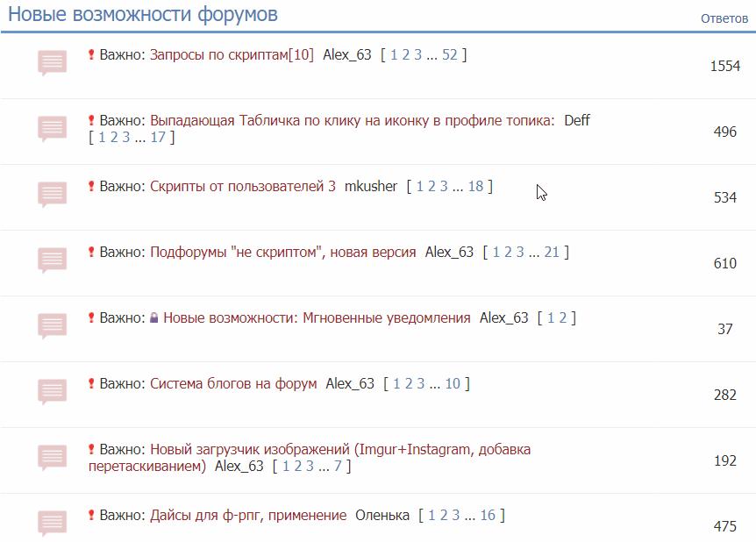756x542 pixels.
Task: Click author mkusher in Скрипты row
Action: 371,187
